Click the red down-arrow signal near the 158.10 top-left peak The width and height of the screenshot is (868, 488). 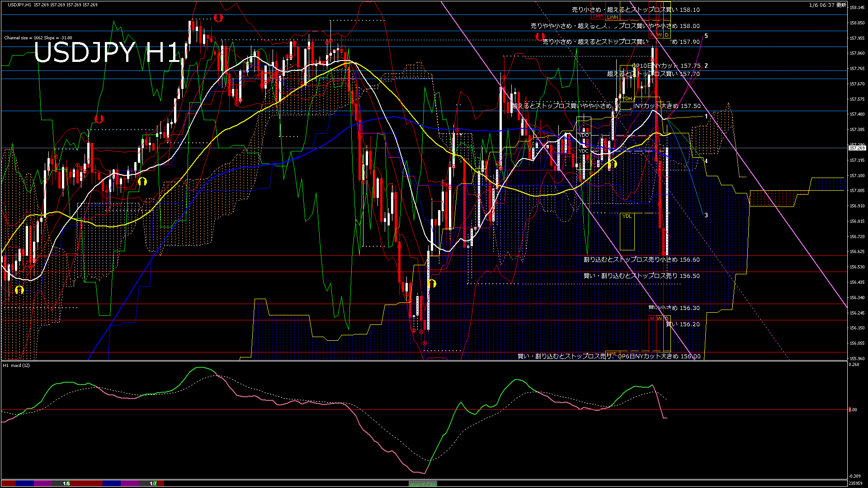pyautogui.click(x=218, y=18)
